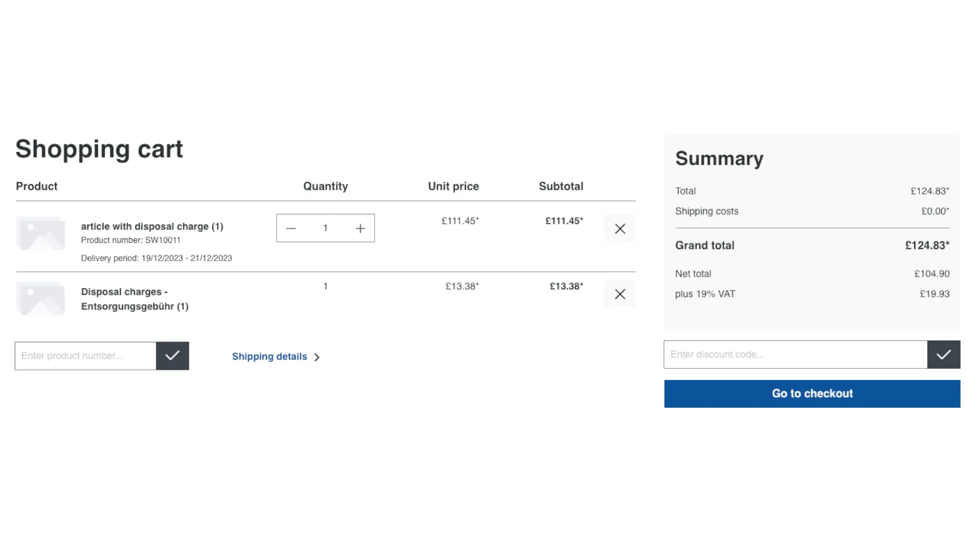Remove article with disposal charge item
This screenshot has width=980, height=551.
click(620, 229)
